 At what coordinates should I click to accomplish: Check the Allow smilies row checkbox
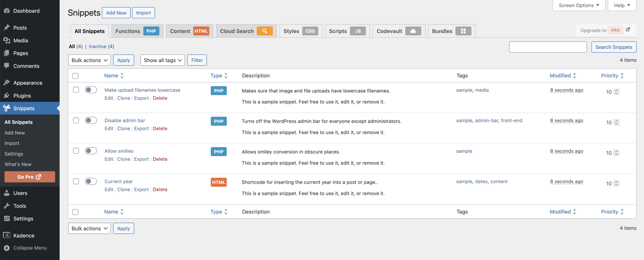click(x=75, y=151)
